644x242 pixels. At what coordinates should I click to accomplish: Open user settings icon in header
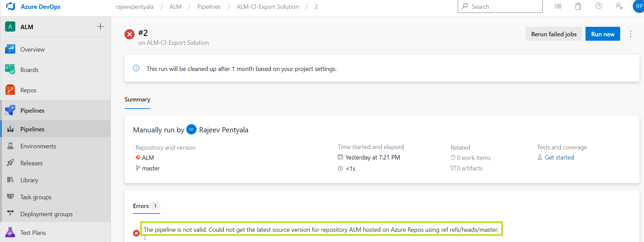click(x=619, y=6)
